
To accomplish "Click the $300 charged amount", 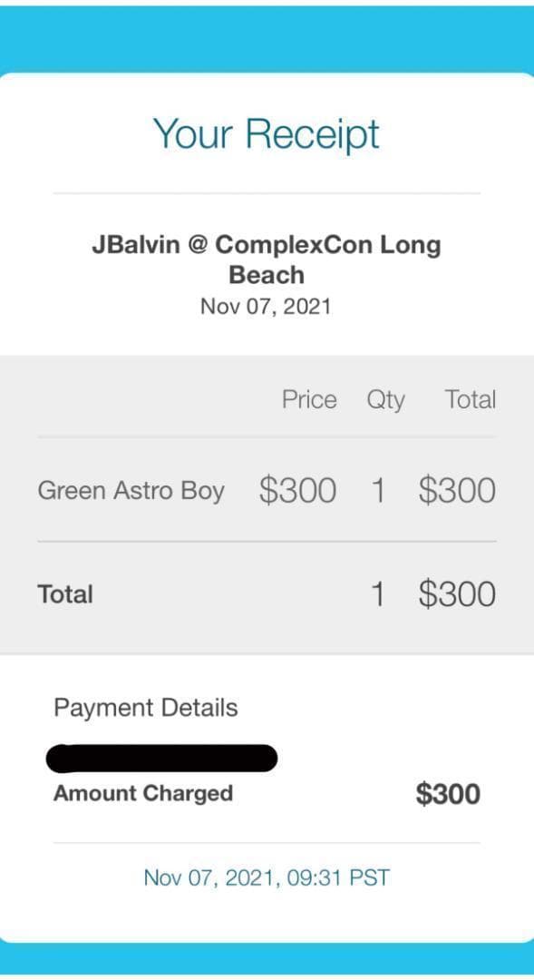I will click(x=449, y=793).
